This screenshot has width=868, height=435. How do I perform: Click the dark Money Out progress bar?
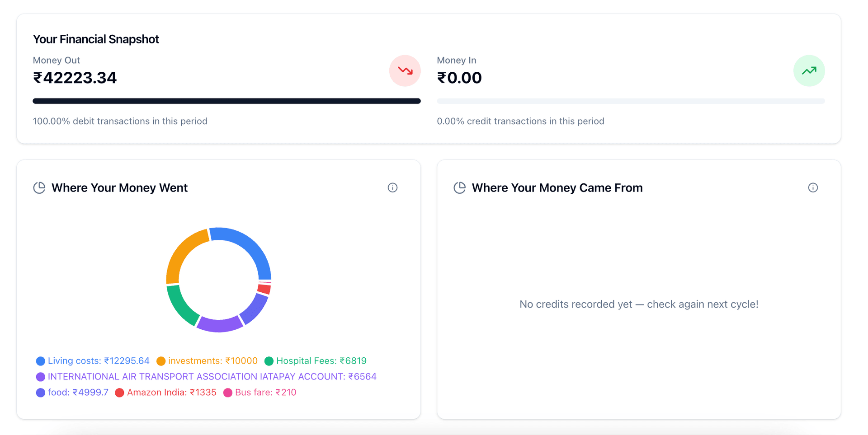226,101
